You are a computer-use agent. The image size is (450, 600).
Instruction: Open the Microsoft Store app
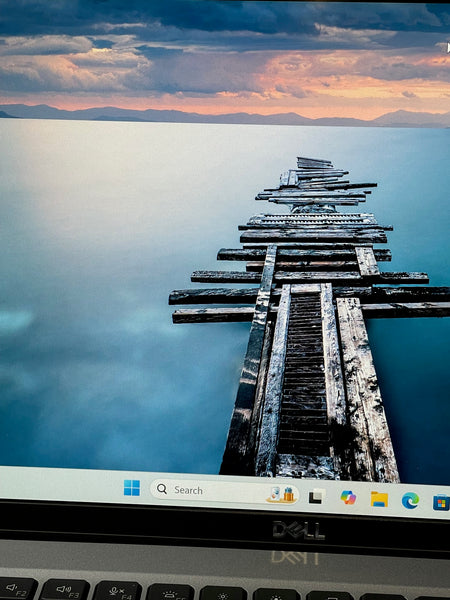(x=441, y=502)
